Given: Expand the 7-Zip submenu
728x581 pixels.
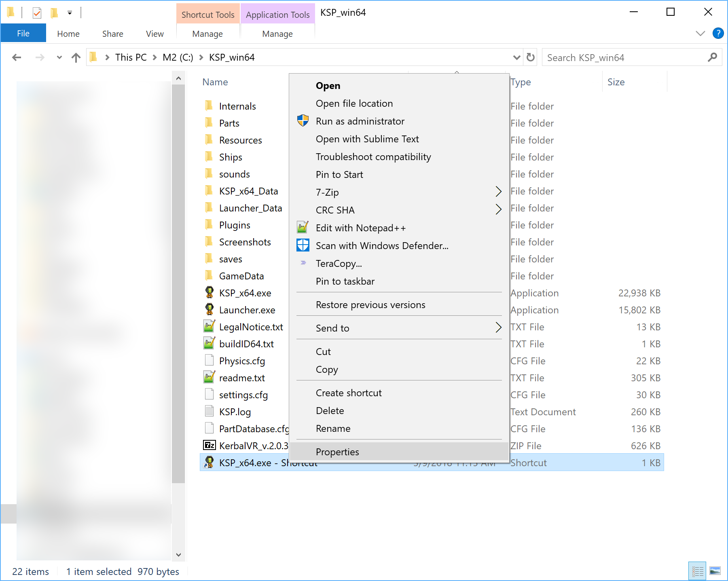Looking at the screenshot, I should 498,192.
